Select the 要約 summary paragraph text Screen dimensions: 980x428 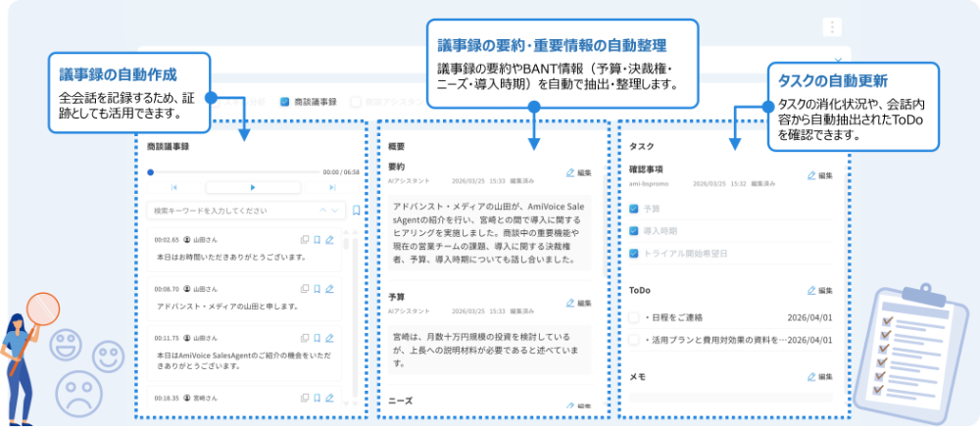tap(489, 232)
